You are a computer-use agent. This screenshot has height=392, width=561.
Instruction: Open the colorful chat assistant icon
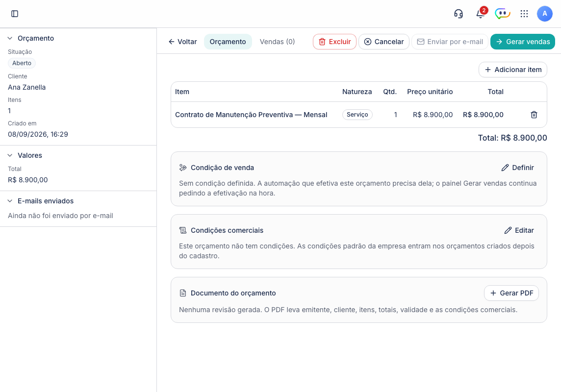coord(502,14)
